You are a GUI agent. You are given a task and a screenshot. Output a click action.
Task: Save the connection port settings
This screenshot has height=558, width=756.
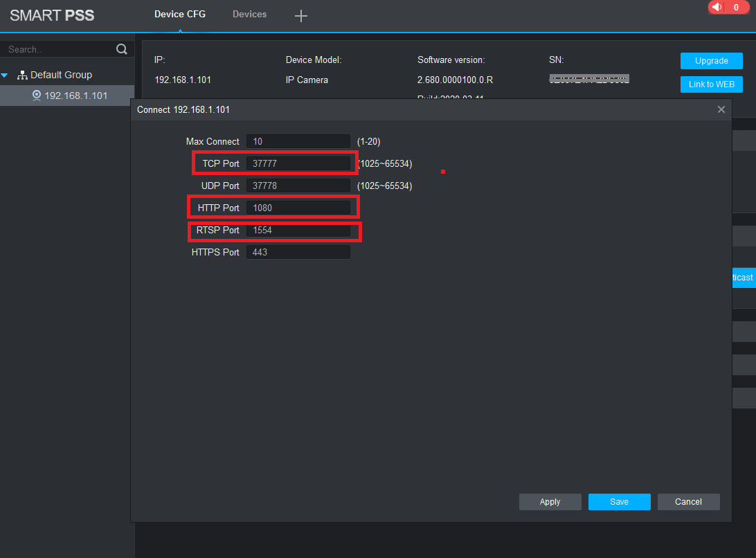[619, 502]
